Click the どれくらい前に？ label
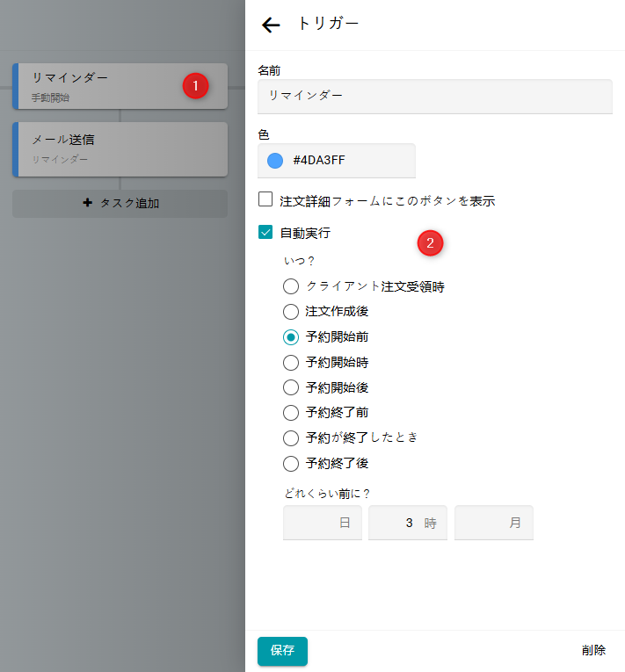Image resolution: width=625 pixels, height=672 pixels. pyautogui.click(x=327, y=494)
